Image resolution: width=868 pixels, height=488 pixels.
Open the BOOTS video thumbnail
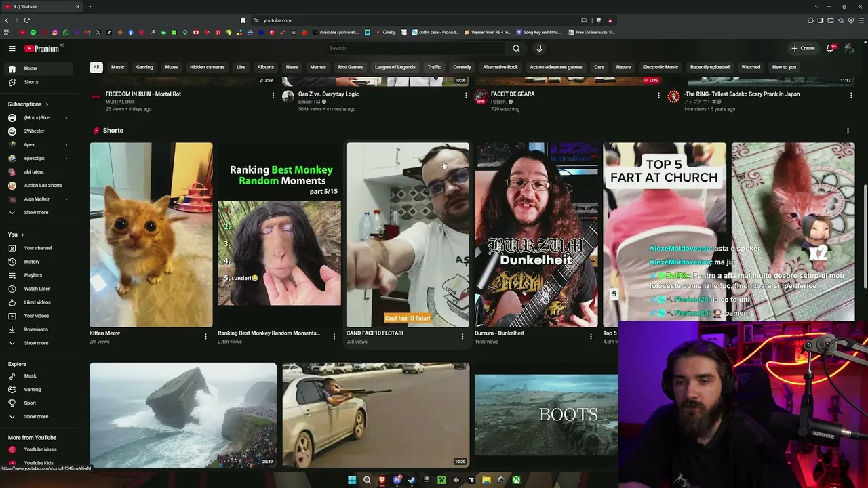pyautogui.click(x=547, y=415)
